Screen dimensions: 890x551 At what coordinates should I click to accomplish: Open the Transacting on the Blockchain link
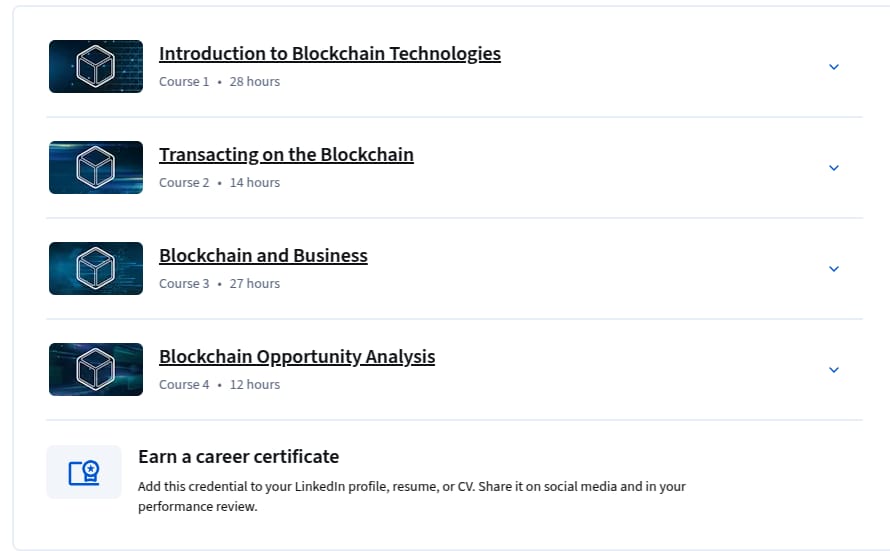pyautogui.click(x=286, y=154)
